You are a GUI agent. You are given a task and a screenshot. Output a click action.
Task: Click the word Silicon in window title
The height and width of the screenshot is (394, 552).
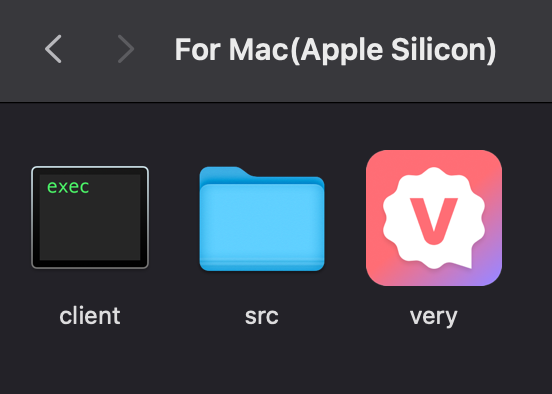point(440,50)
